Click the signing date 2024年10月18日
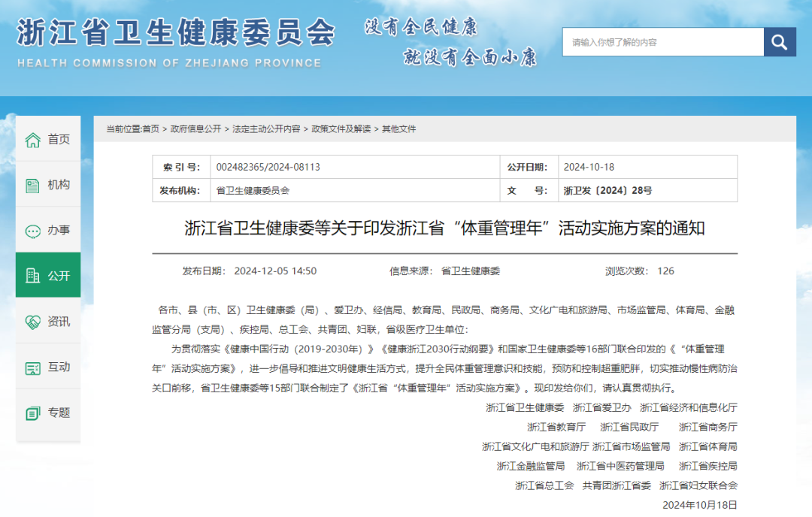This screenshot has height=517, width=812. 700,505
